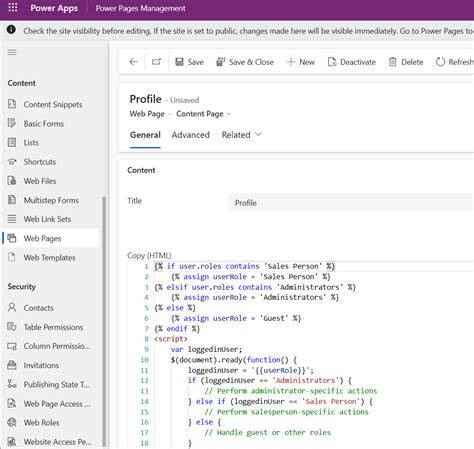Expand the Related tab dropdown chevron
Screen dimensions: 474x449
tap(258, 134)
